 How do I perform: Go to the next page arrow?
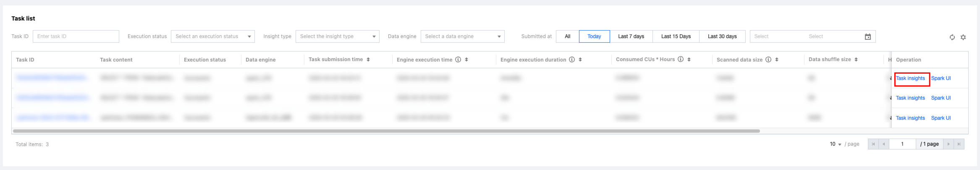tap(949, 144)
